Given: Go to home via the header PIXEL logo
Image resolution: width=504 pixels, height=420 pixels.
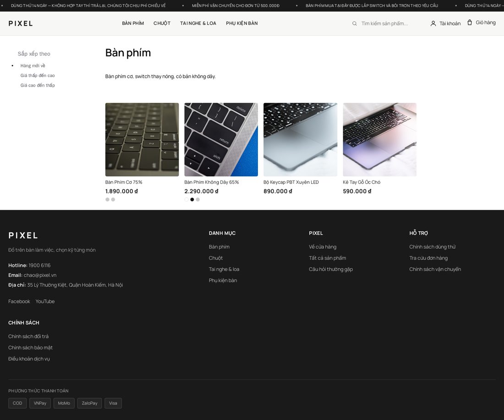Looking at the screenshot, I should 21,23.
